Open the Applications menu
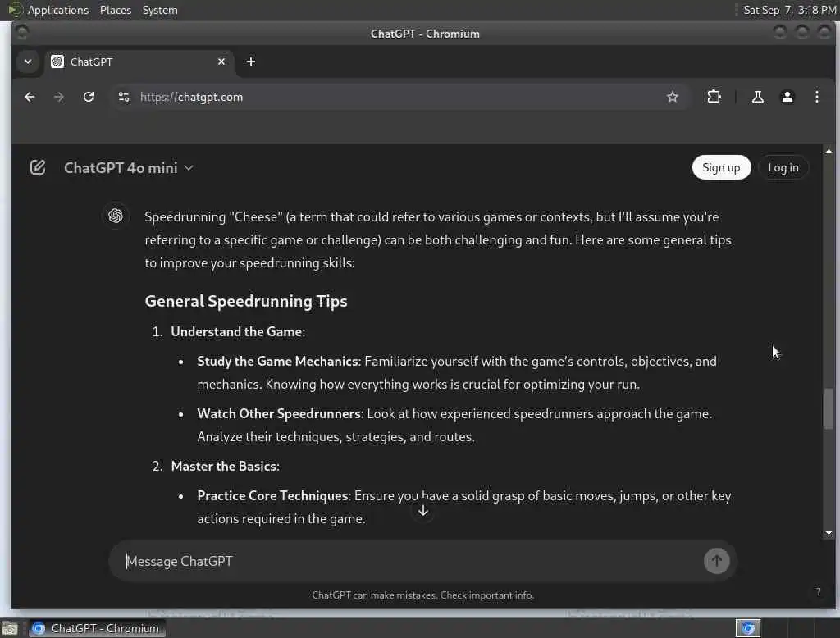Image resolution: width=840 pixels, height=638 pixels. (58, 10)
